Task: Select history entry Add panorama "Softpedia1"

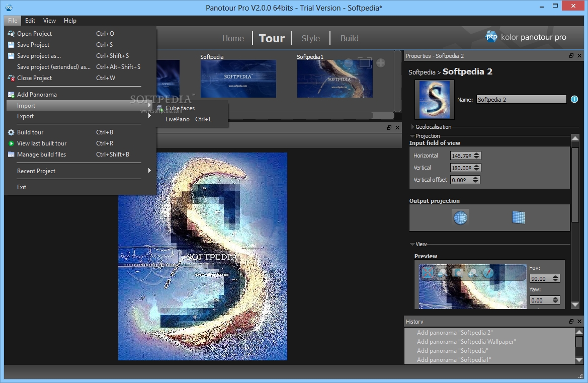Action: [454, 360]
